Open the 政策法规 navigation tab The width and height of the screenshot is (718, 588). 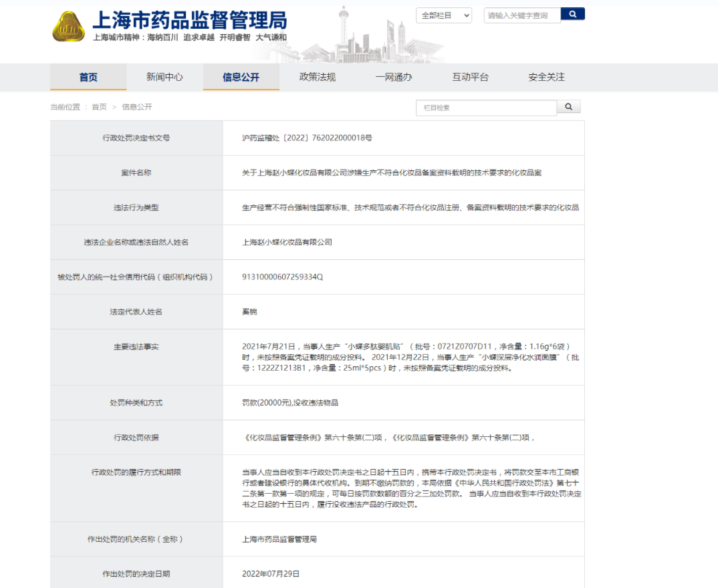[x=318, y=78]
